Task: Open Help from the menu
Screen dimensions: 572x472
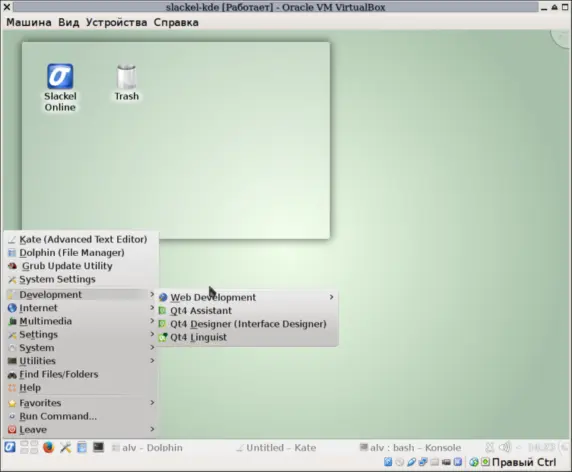Action: point(81,387)
